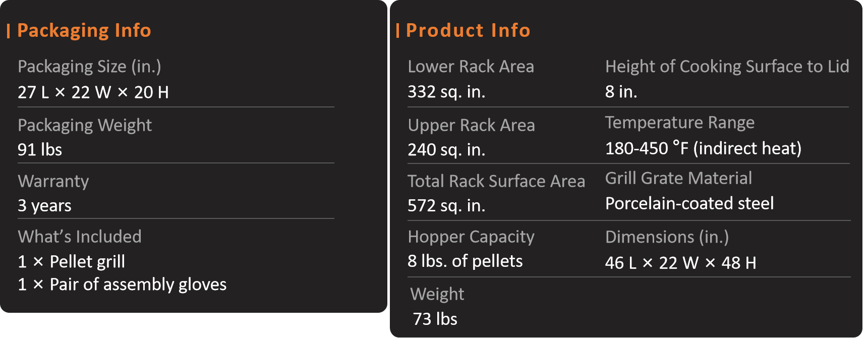Select the 91 lbs packaging weight value
This screenshot has height=338, width=868.
tap(40, 150)
